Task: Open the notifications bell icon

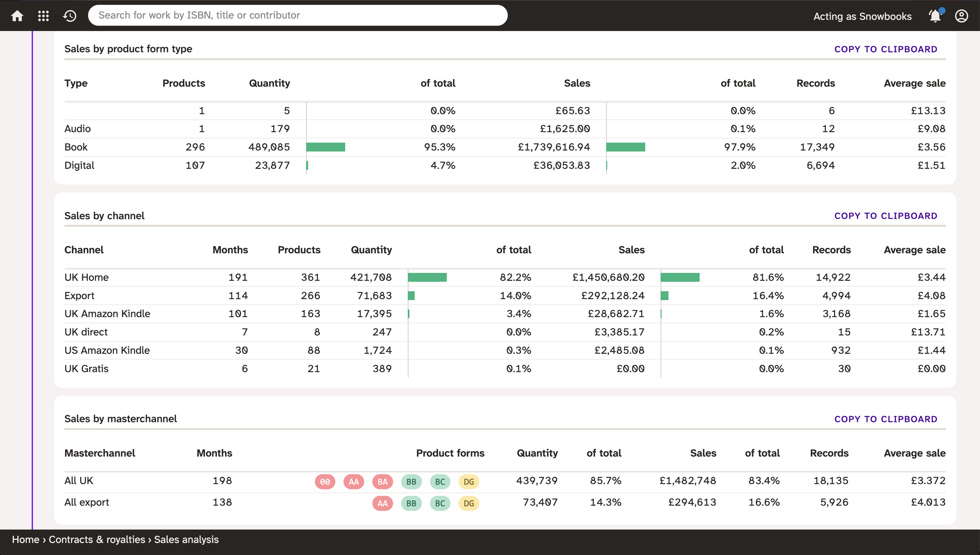Action: pos(935,16)
